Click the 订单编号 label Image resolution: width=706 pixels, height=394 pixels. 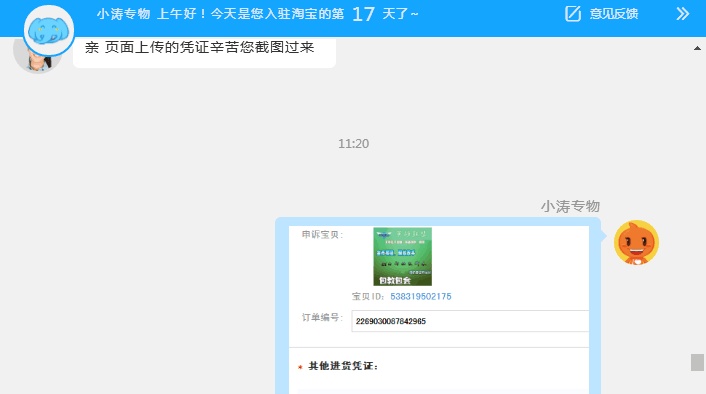[322, 317]
